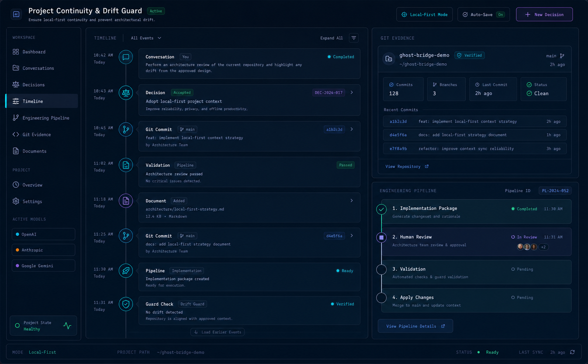Click the branch icon next to main
The width and height of the screenshot is (588, 364).
point(562,56)
